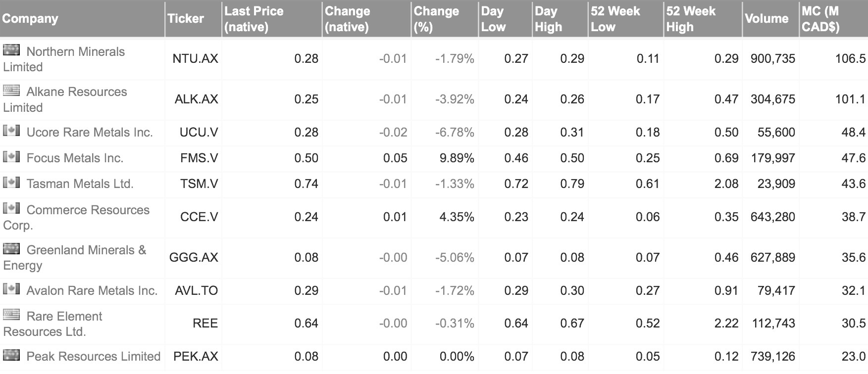Viewport: 868px width, 374px height.
Task: Sort by the Volume column header
Action: pyautogui.click(x=766, y=19)
